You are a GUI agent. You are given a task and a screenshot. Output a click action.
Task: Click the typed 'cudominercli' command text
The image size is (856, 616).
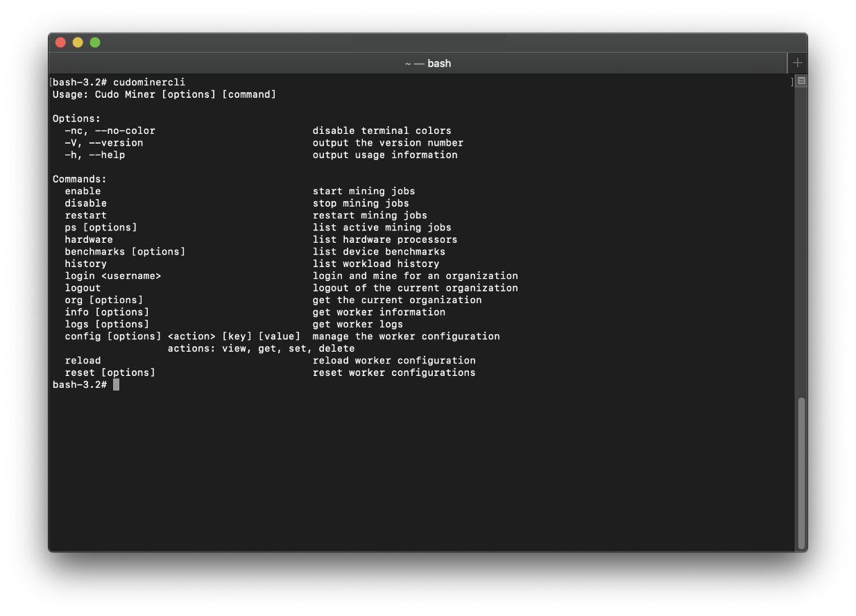149,82
